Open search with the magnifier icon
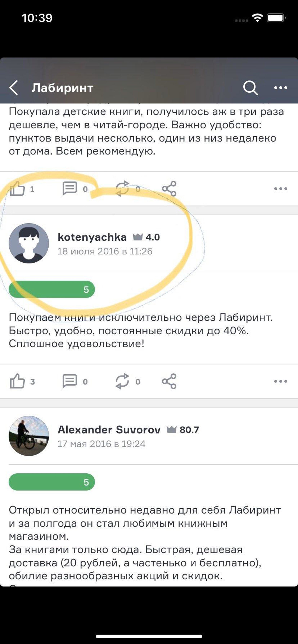 (250, 88)
